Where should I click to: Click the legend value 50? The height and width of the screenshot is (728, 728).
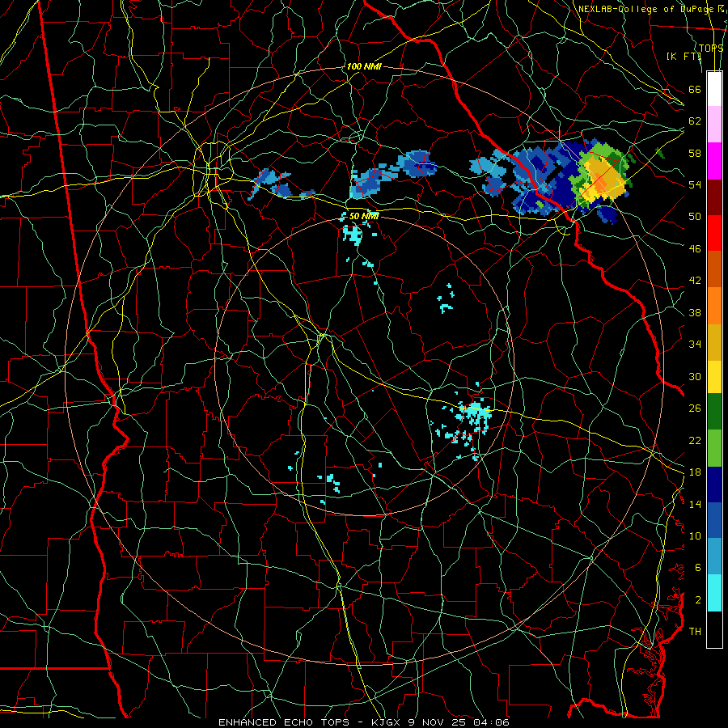[695, 216]
